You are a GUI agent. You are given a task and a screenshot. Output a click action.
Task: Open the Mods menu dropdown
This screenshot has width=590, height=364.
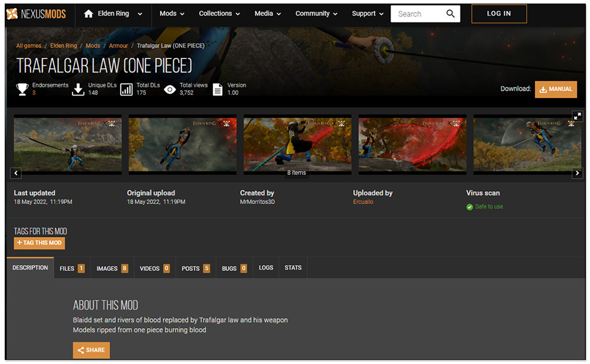coord(172,14)
